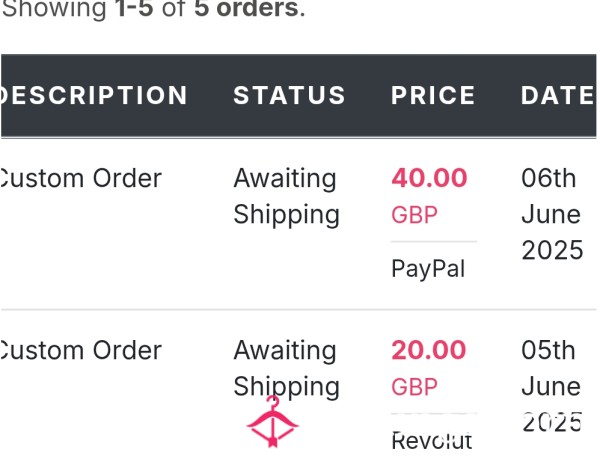Click the bold 5 orders total text

pos(246,8)
